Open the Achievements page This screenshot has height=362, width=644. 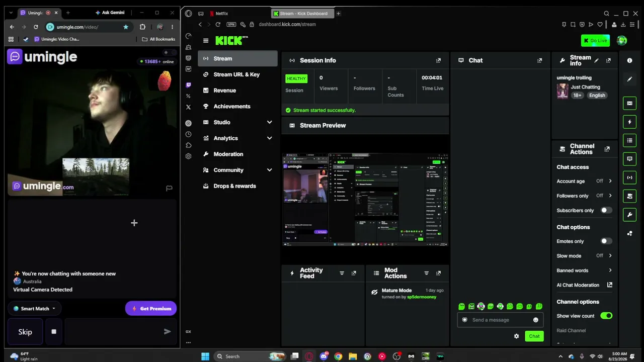coord(237,107)
